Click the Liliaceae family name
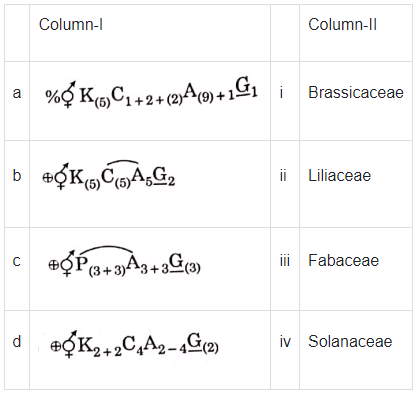416x394 pixels. pos(339,175)
